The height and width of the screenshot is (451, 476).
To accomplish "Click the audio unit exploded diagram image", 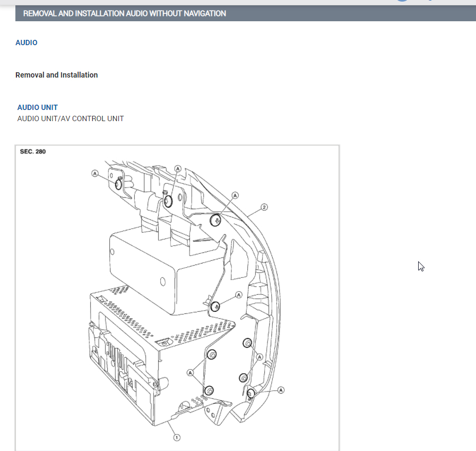I will point(177,298).
